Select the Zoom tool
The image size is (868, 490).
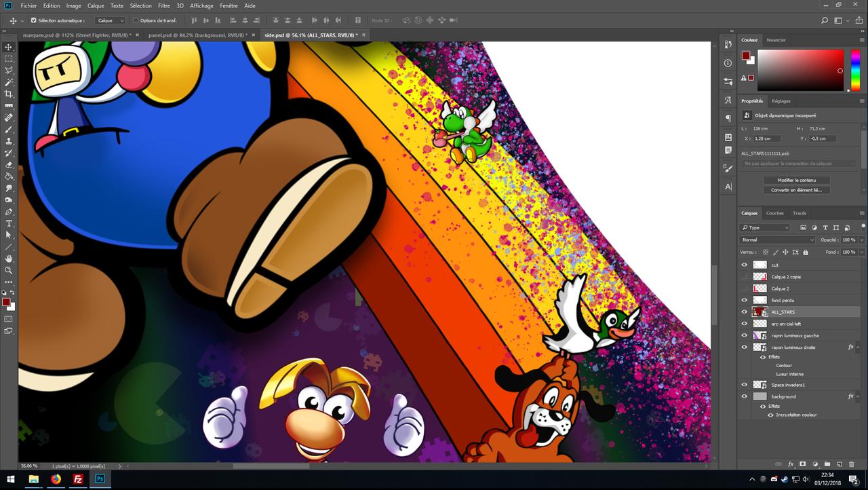pyautogui.click(x=9, y=270)
